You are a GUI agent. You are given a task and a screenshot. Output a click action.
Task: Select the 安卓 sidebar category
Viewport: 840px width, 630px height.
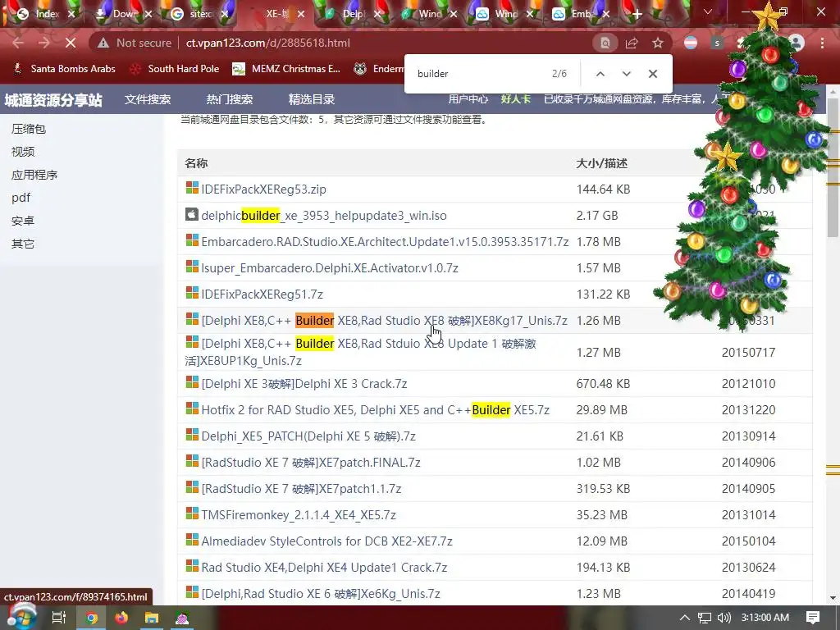(x=23, y=221)
